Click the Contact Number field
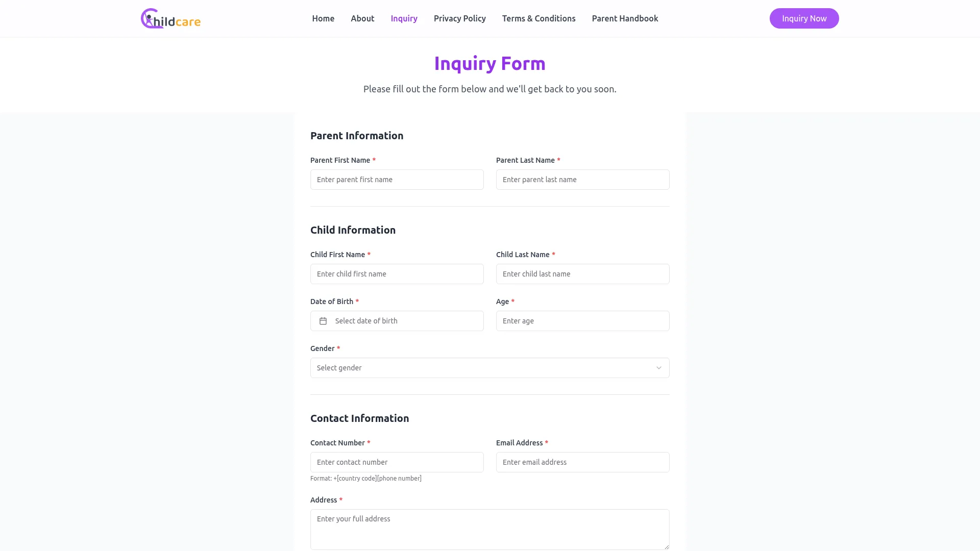The image size is (980, 551). click(x=397, y=462)
